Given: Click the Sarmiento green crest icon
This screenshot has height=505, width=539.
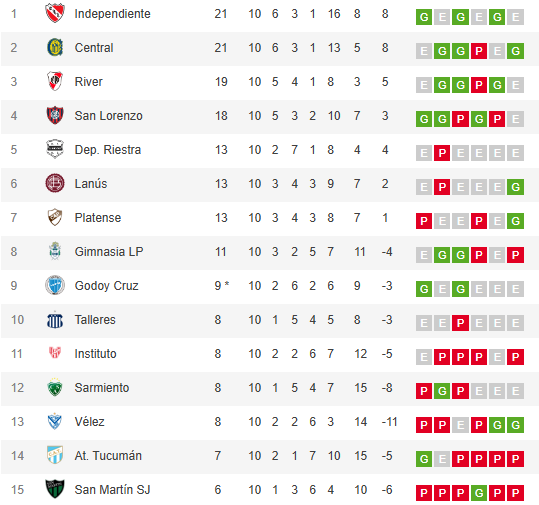Looking at the screenshot, I should (55, 387).
